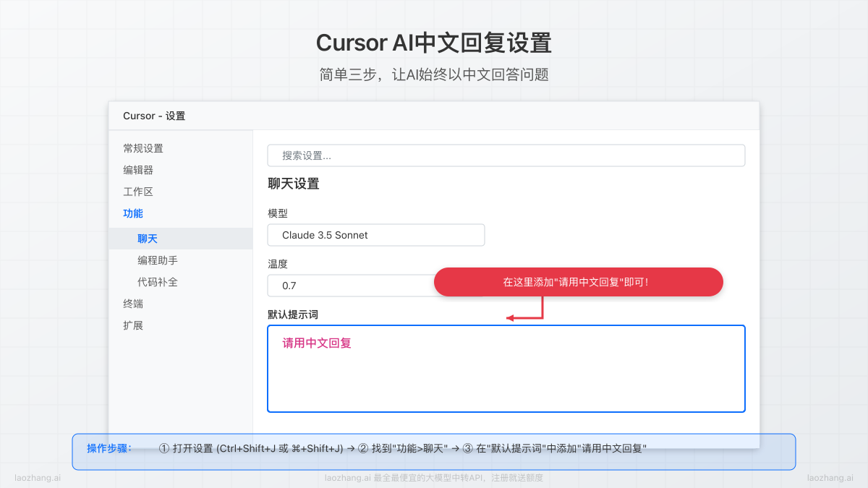This screenshot has width=868, height=488.
Task: Click the Cursor AI中文回复设置 page title
Action: pyautogui.click(x=434, y=43)
